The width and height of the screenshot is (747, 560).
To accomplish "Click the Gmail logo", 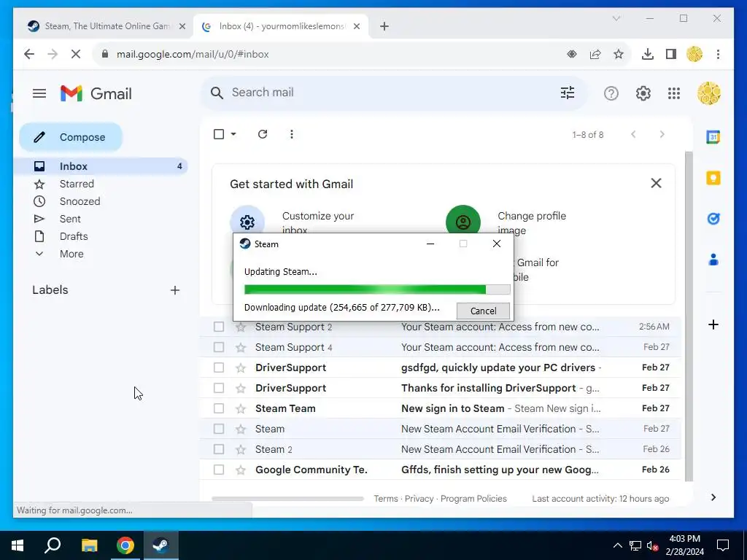I will pyautogui.click(x=96, y=93).
